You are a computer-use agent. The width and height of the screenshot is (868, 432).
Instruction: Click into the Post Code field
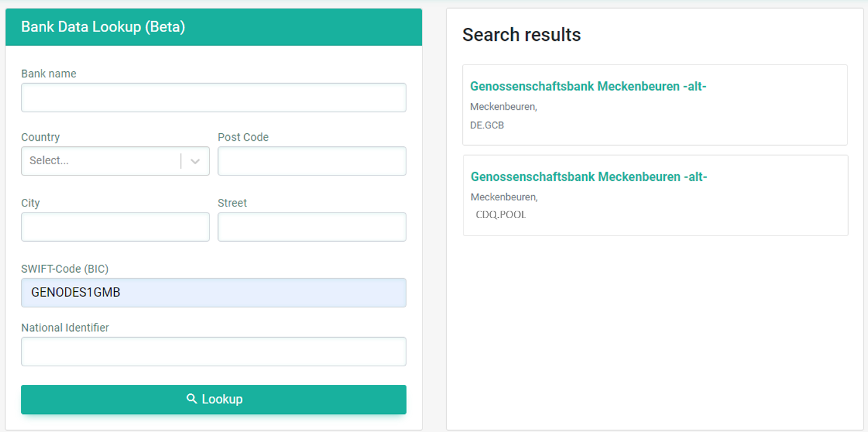click(x=312, y=161)
